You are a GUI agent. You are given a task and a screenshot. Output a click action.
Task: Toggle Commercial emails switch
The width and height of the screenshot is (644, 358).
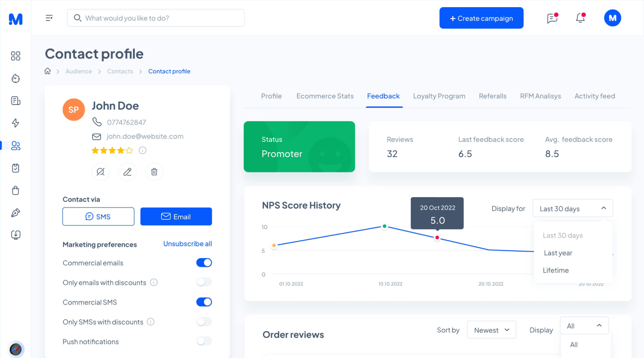point(204,263)
